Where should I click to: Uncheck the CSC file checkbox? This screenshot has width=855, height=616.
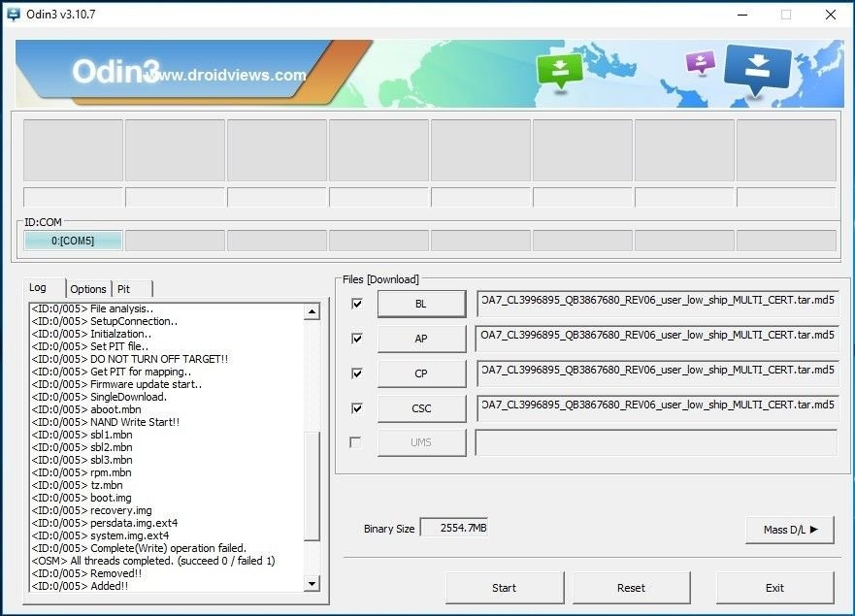[357, 408]
